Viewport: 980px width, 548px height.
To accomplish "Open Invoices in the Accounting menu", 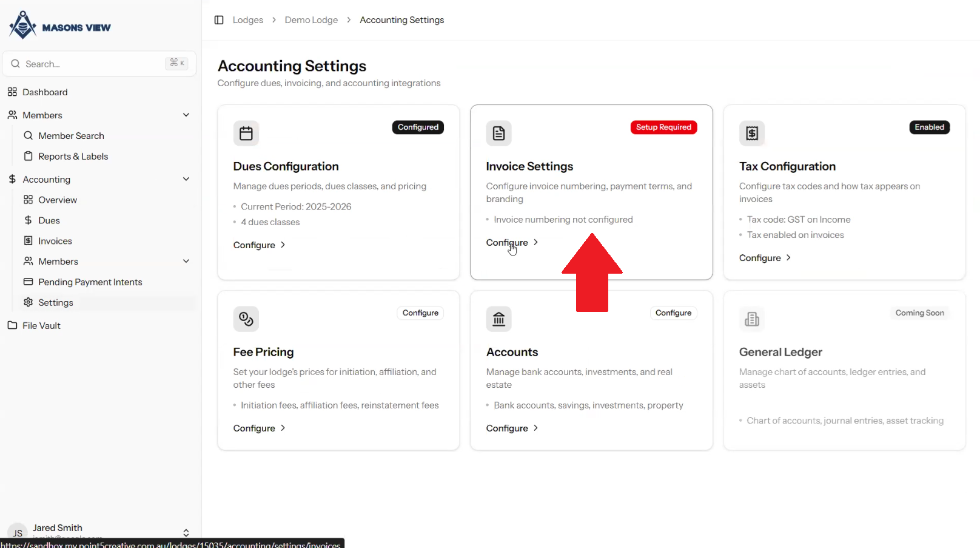I will tap(55, 241).
